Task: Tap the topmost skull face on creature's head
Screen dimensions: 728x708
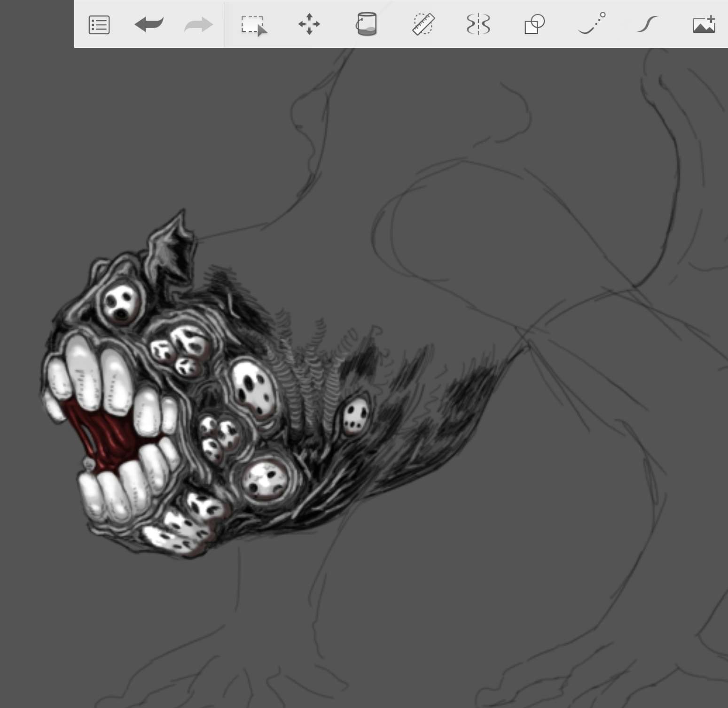Action: [120, 303]
